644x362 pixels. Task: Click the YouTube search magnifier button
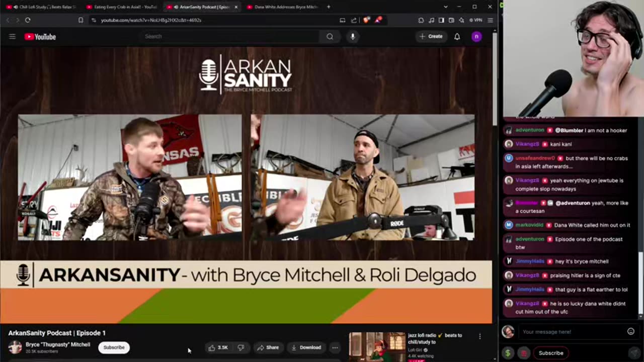330,36
